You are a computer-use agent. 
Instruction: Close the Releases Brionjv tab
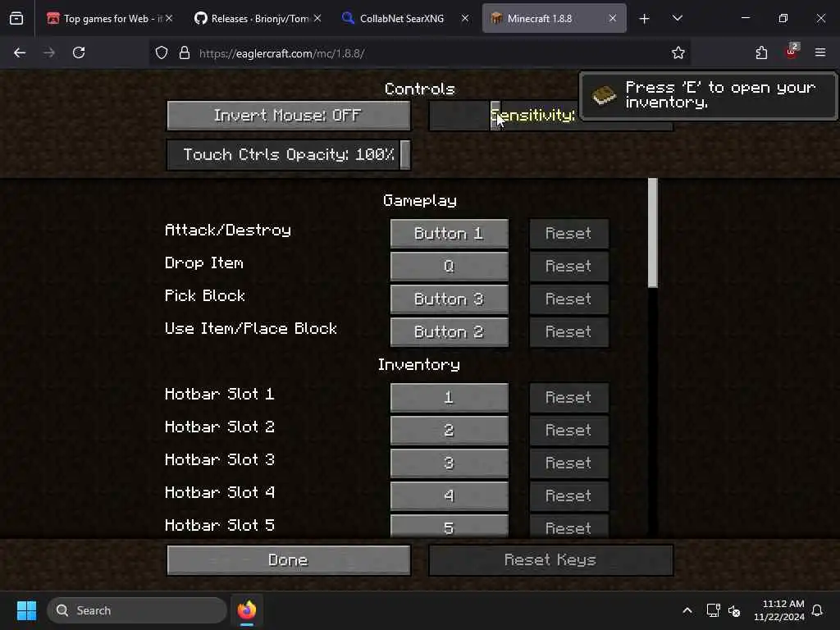coord(317,18)
